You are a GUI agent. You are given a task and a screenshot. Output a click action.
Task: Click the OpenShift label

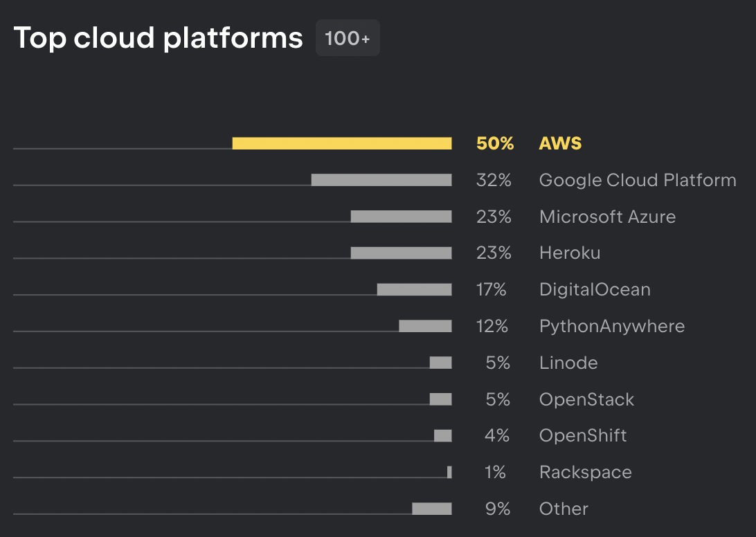tap(583, 436)
